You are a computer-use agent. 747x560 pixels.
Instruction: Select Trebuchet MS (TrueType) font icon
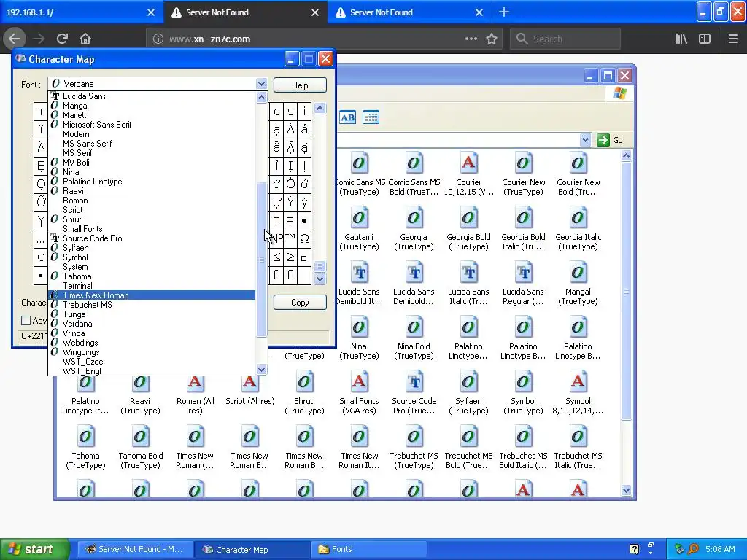coord(414,448)
